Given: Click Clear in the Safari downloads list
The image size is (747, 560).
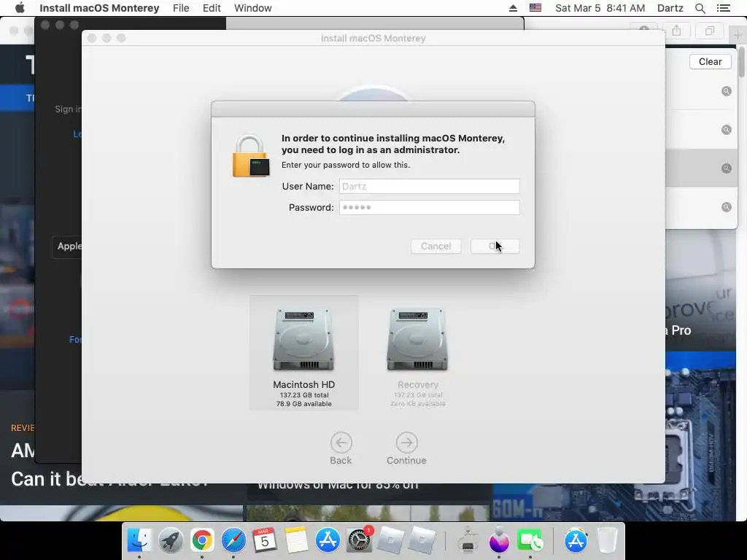Looking at the screenshot, I should click(710, 61).
